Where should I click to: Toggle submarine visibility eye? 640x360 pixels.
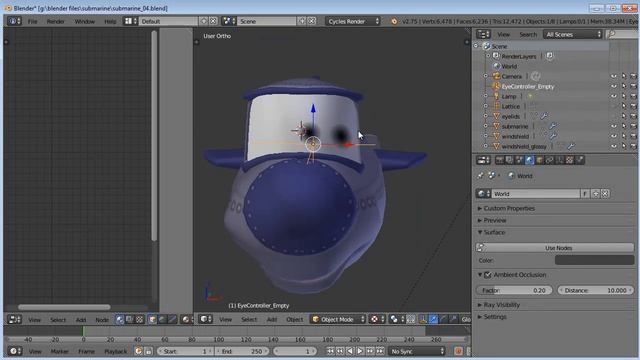(613, 127)
